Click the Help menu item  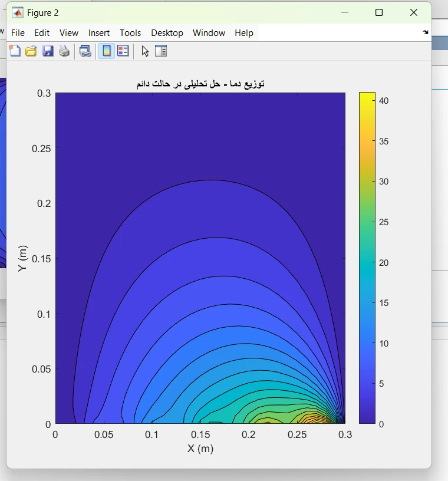coord(243,33)
